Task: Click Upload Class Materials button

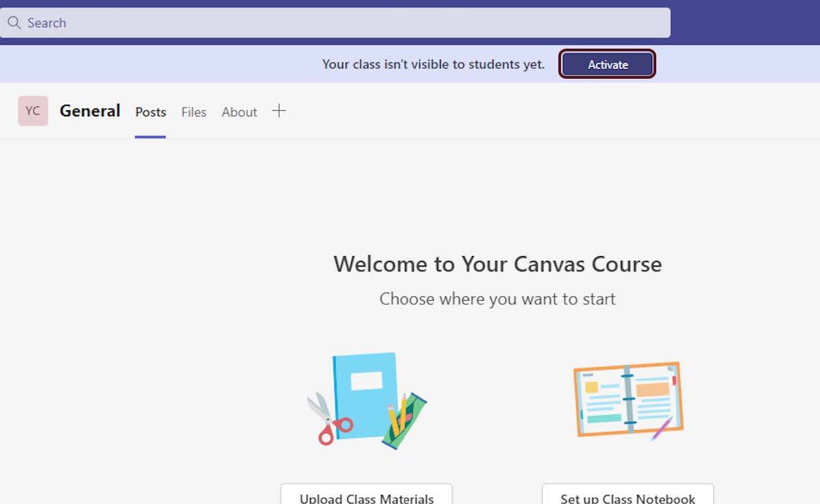Action: coord(366,494)
